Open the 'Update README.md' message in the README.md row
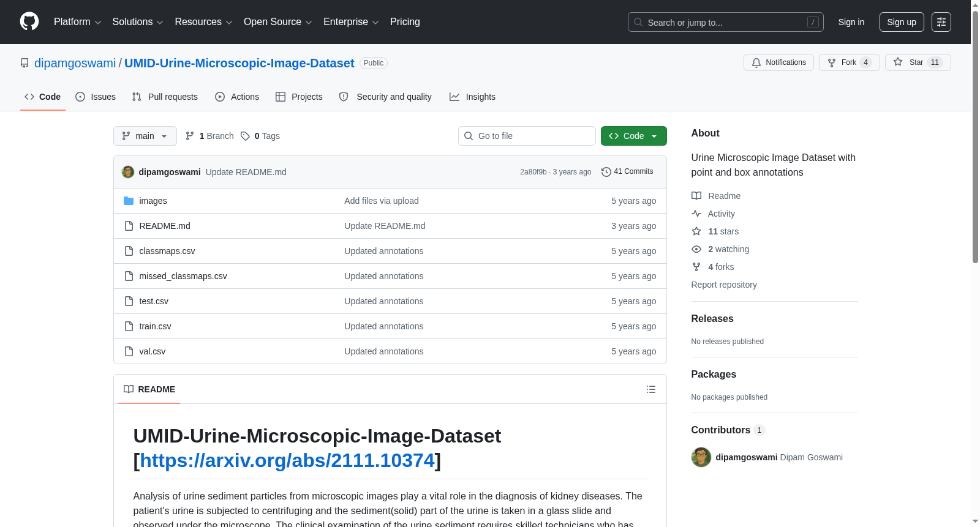Screen dimensions: 980x527 (385, 226)
